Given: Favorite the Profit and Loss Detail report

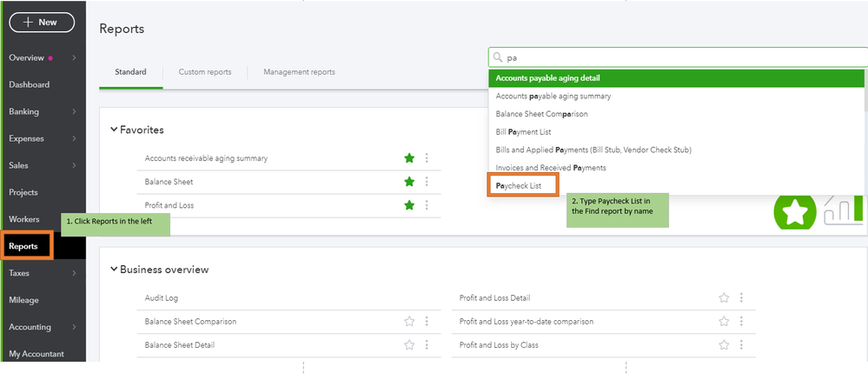Looking at the screenshot, I should pyautogui.click(x=724, y=298).
